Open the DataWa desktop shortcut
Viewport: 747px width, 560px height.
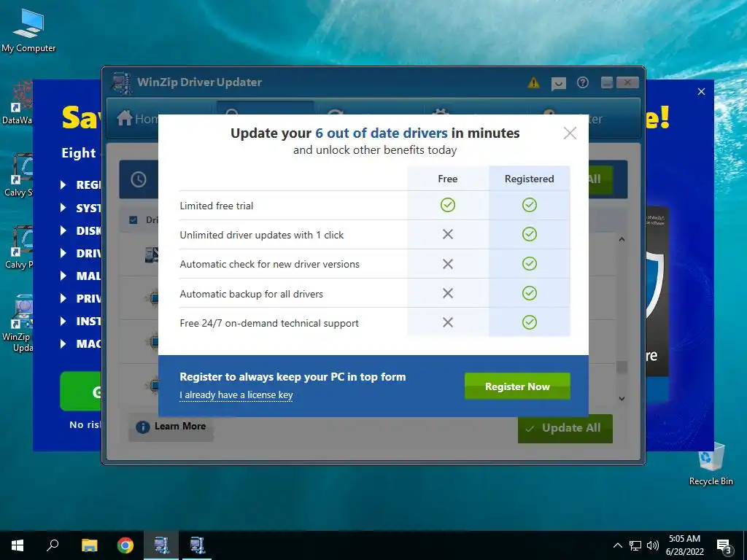click(x=18, y=102)
